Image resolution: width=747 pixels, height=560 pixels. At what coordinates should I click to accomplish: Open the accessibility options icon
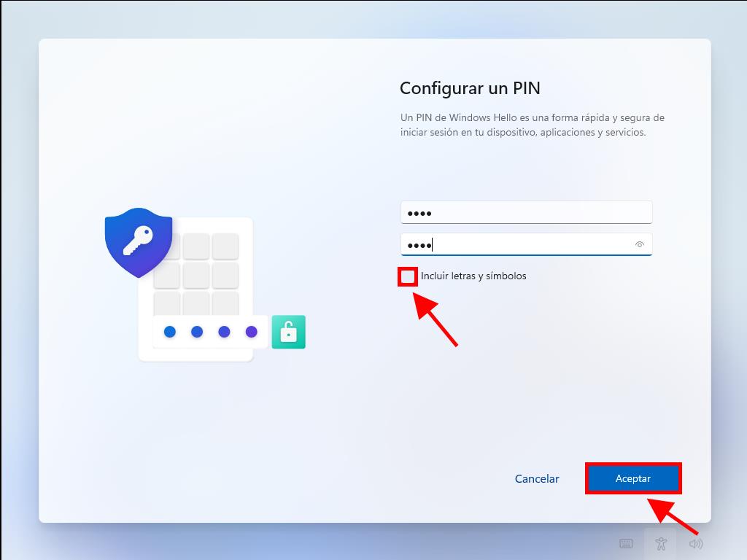click(x=660, y=543)
